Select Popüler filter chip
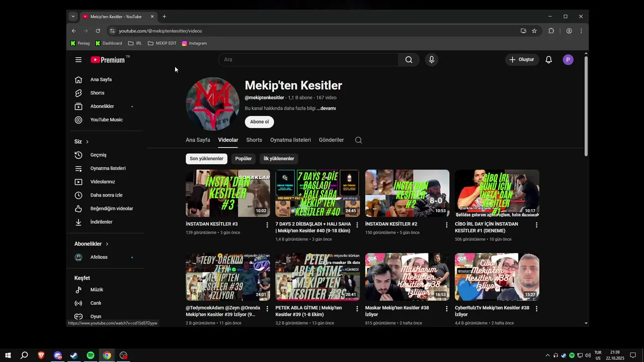 pyautogui.click(x=244, y=159)
